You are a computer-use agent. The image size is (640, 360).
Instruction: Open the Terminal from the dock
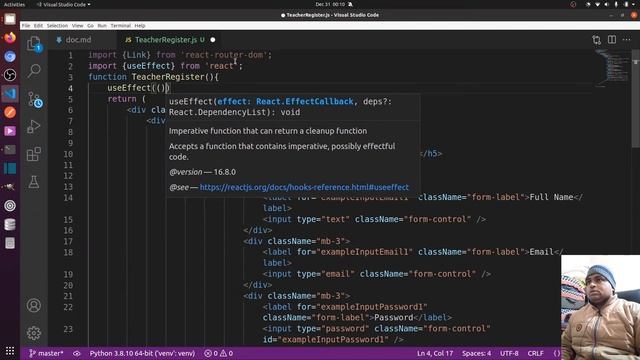10,150
